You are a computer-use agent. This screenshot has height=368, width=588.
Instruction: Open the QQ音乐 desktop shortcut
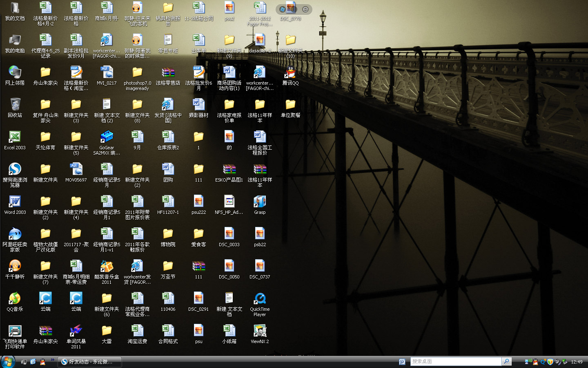click(15, 299)
